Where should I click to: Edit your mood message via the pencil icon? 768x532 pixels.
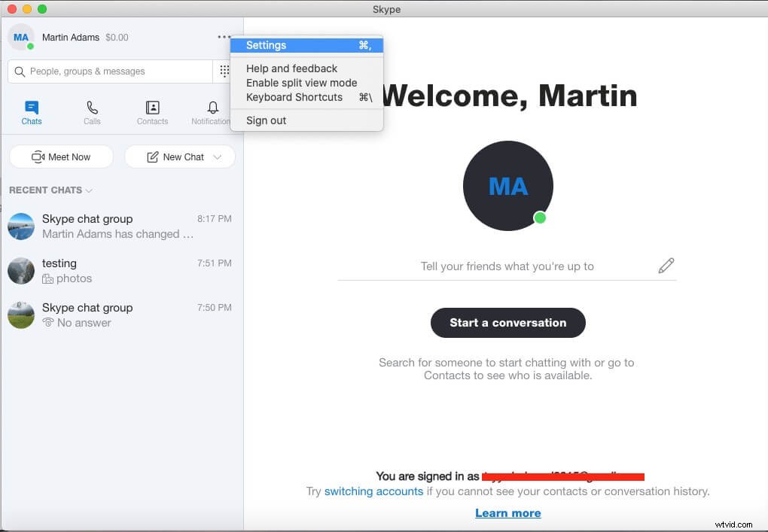[x=666, y=265]
